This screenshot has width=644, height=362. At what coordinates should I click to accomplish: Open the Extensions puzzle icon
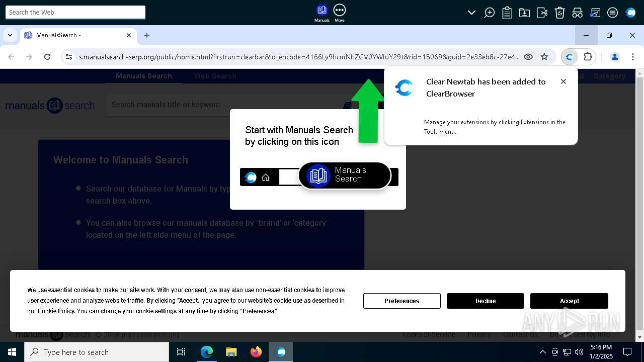coord(588,57)
